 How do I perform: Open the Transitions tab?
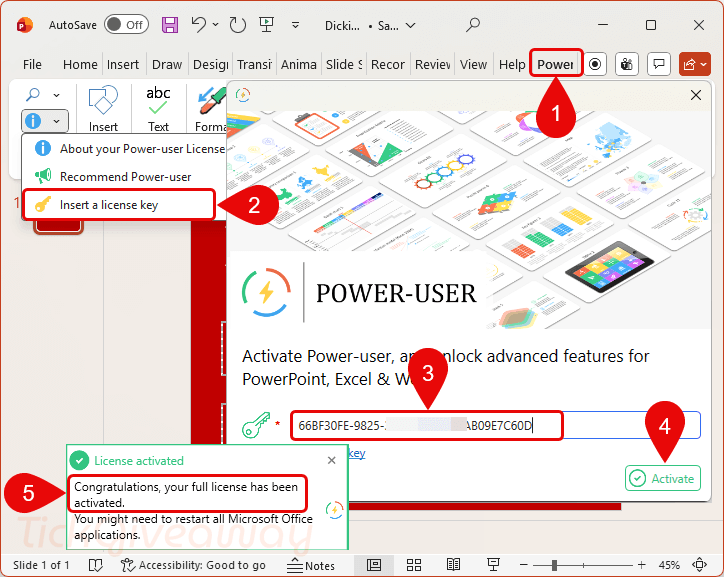pos(254,65)
